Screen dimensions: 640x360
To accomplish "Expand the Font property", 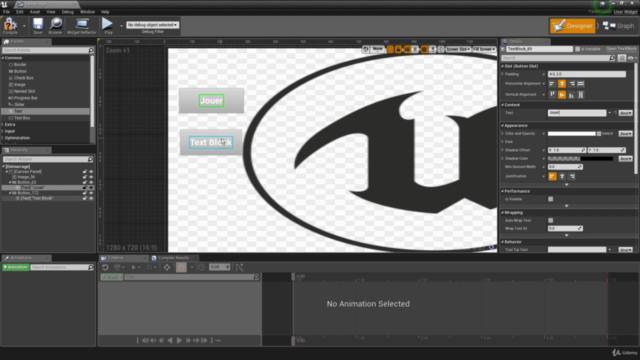I will coord(502,142).
